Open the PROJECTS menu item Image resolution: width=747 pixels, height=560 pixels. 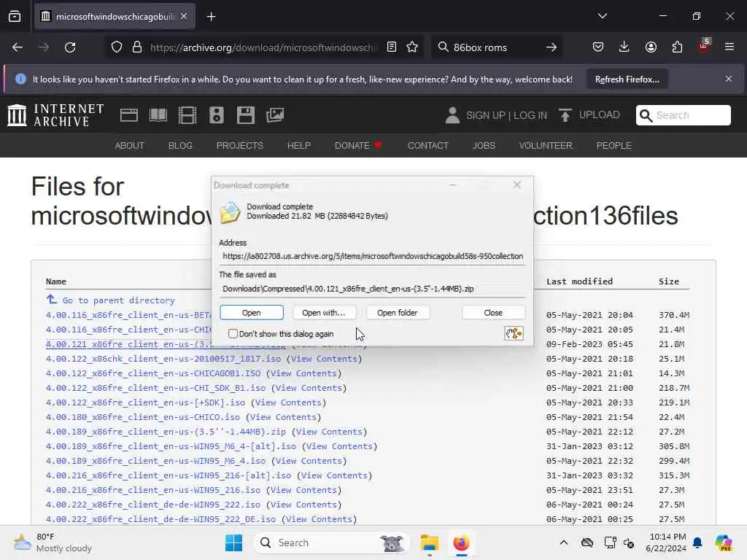tap(239, 146)
